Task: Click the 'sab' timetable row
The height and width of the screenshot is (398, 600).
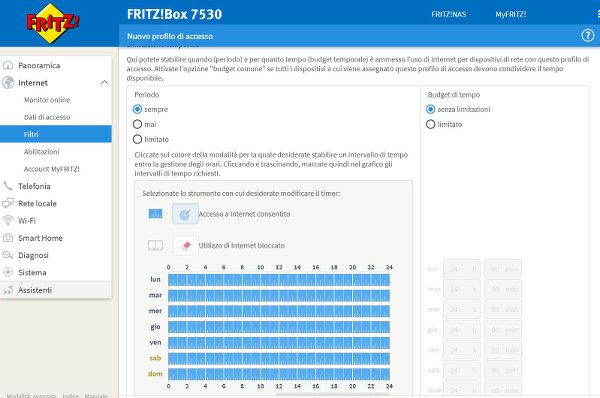Action: [x=279, y=359]
